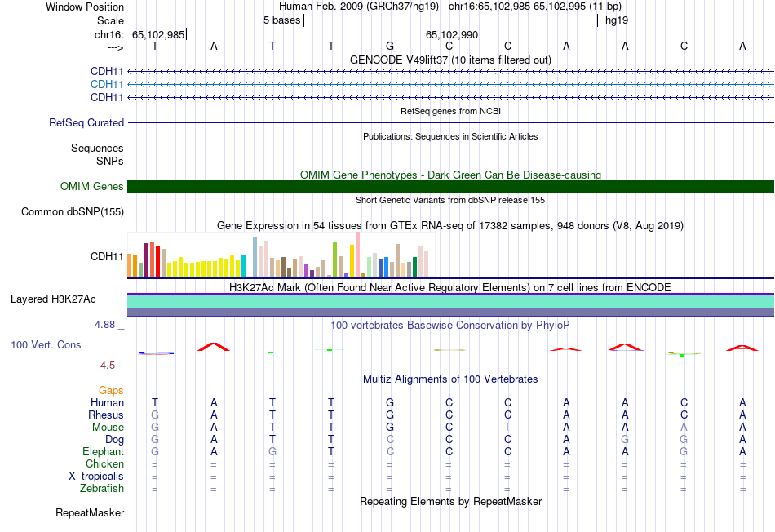The width and height of the screenshot is (775, 532).
Task: Open 100 vertebrates Basewise Conservation by PhyloP
Action: coord(450,326)
